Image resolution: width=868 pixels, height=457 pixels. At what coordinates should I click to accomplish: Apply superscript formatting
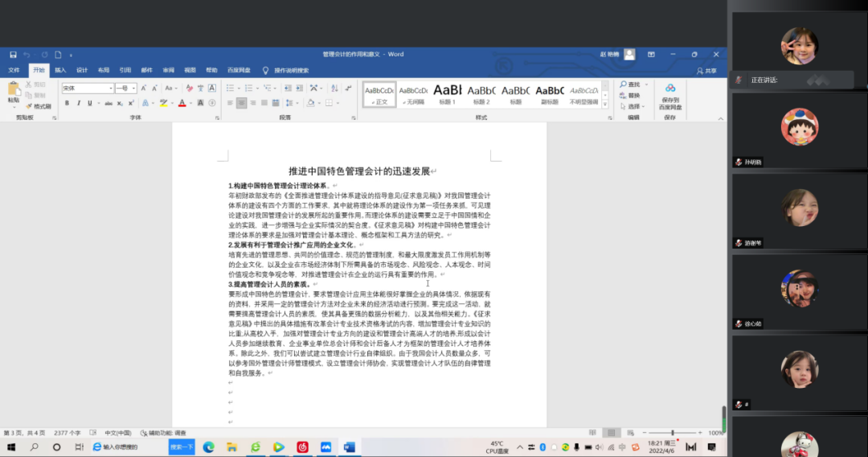point(131,103)
